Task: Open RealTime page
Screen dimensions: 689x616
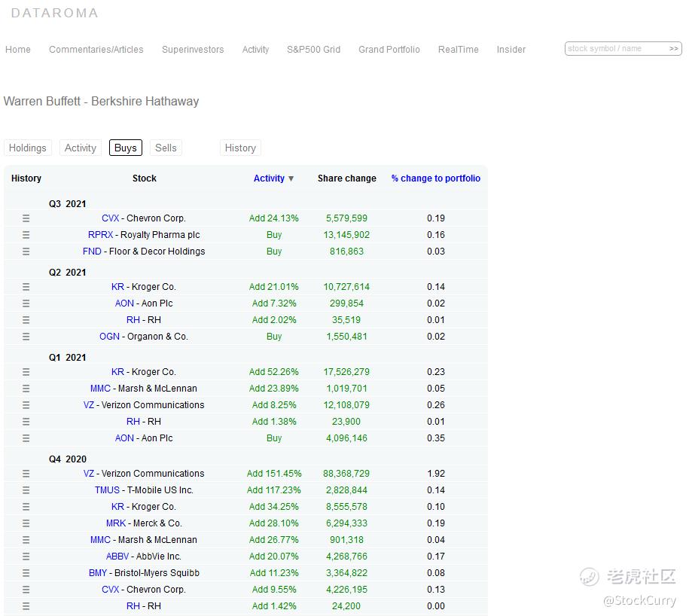Action: [x=459, y=50]
